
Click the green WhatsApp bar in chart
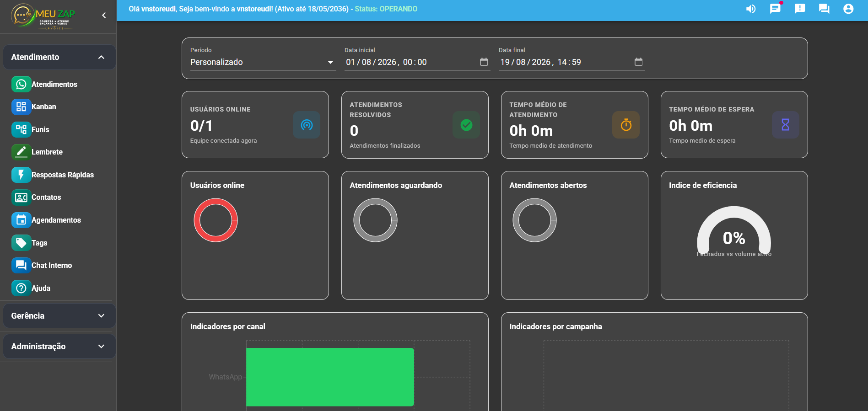pos(330,377)
